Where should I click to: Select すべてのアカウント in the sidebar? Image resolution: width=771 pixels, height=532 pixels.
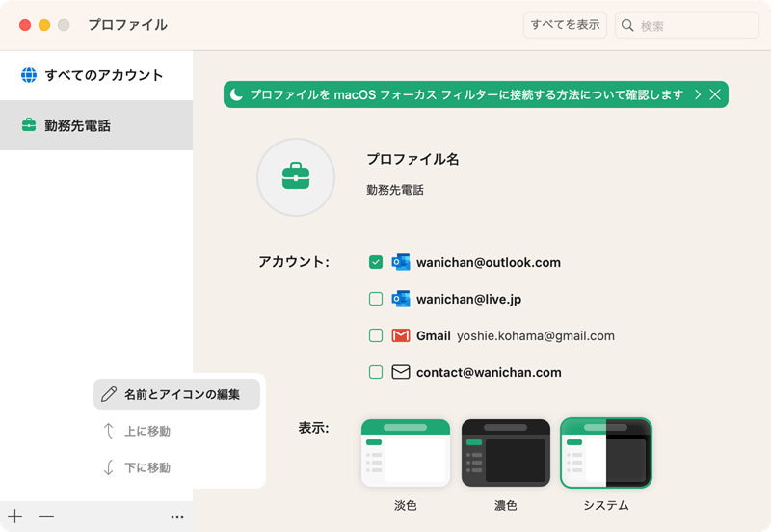pyautogui.click(x=103, y=75)
